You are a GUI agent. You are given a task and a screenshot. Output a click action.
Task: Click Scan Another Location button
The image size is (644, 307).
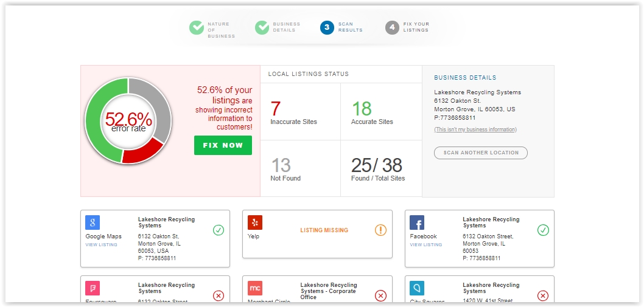[480, 153]
